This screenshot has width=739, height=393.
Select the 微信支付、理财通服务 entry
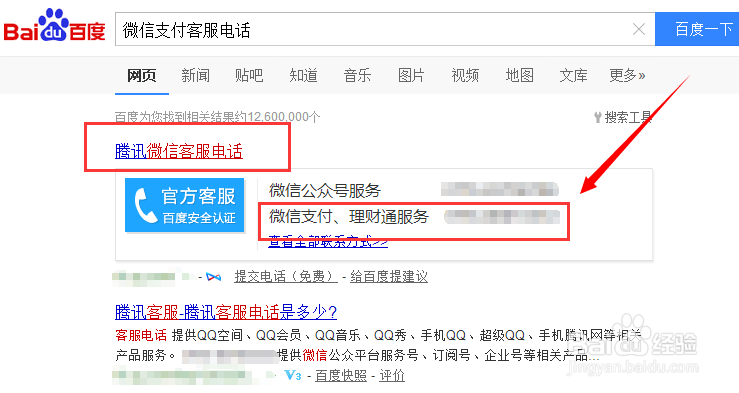(x=349, y=217)
